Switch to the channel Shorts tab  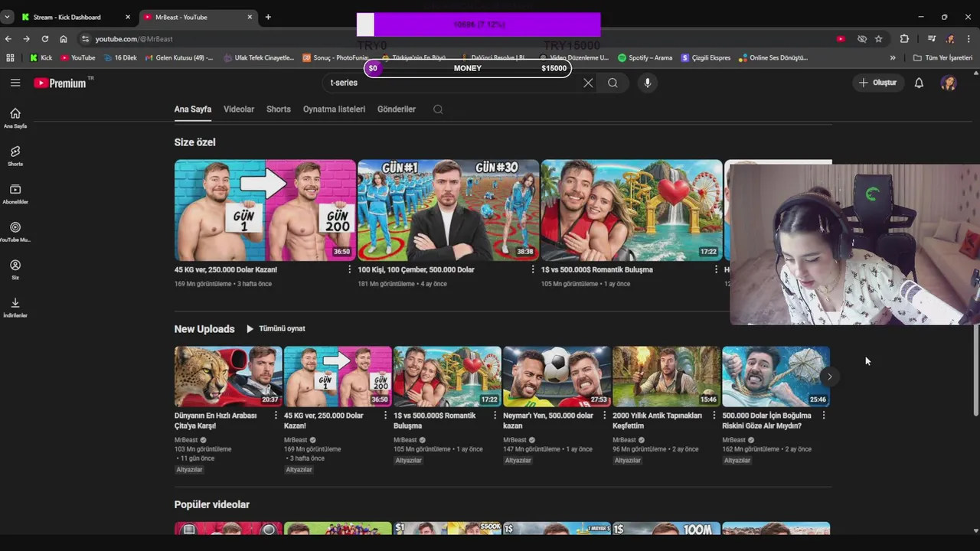(x=279, y=109)
